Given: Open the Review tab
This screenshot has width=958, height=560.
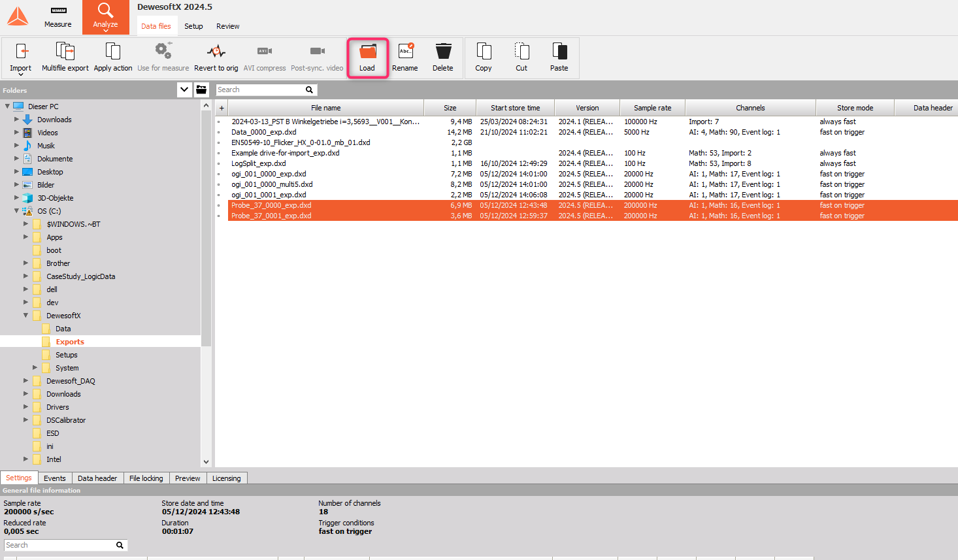Looking at the screenshot, I should (x=228, y=26).
